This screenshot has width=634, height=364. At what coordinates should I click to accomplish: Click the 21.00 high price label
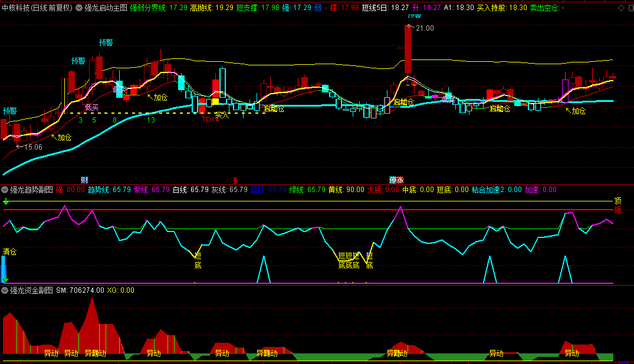coord(425,28)
